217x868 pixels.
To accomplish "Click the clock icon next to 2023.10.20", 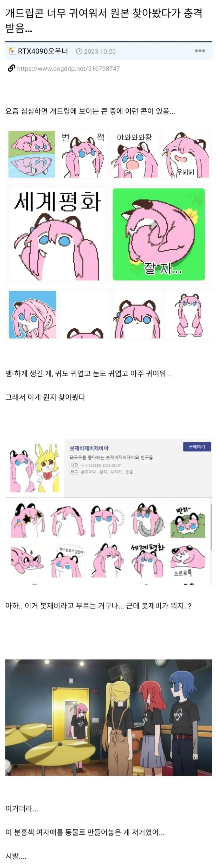I will click(x=79, y=51).
